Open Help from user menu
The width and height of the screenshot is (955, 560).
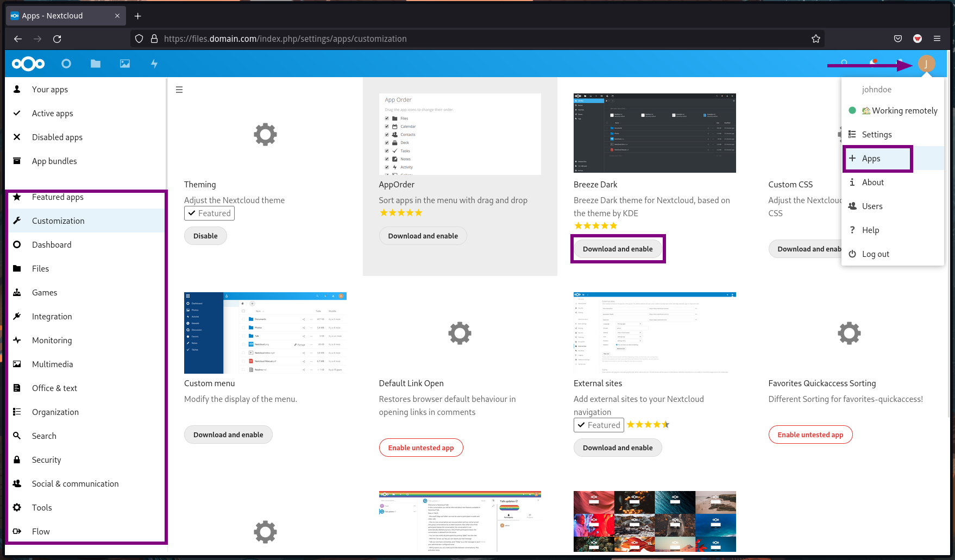(x=893, y=230)
